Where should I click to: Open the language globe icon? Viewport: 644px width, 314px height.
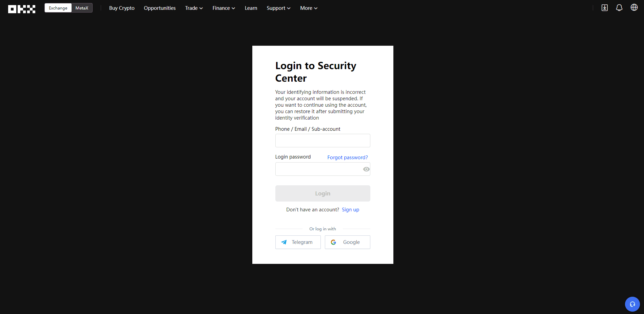(634, 7)
